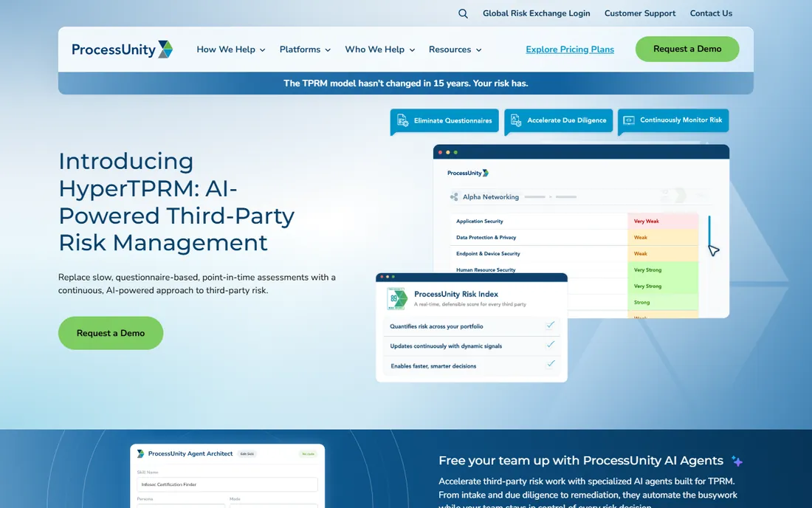Viewport: 812px width, 508px height.
Task: Click the Endpoint & Device Security row label
Action: pos(488,254)
